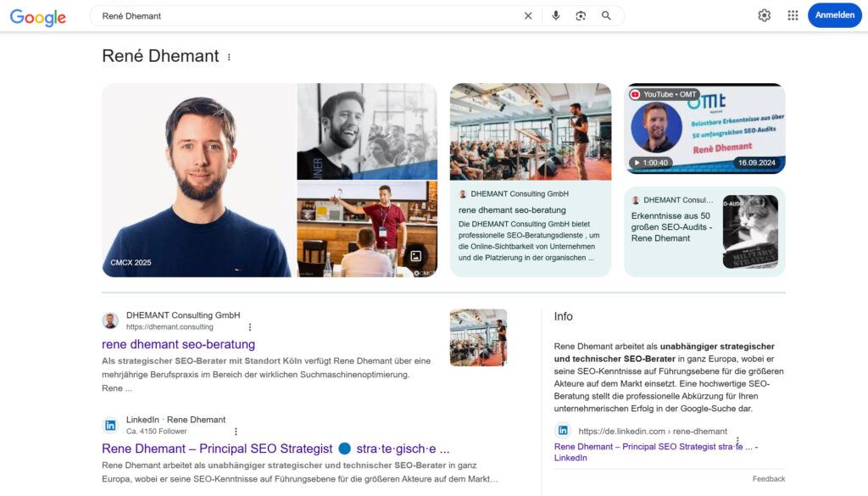
Task: Open the conference talk photo card image
Action: click(x=531, y=131)
